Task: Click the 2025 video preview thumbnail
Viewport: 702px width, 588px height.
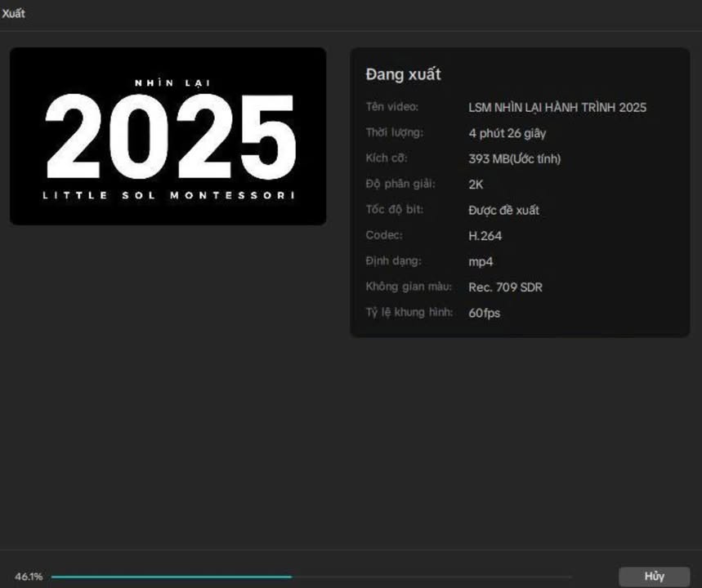Action: [168, 136]
